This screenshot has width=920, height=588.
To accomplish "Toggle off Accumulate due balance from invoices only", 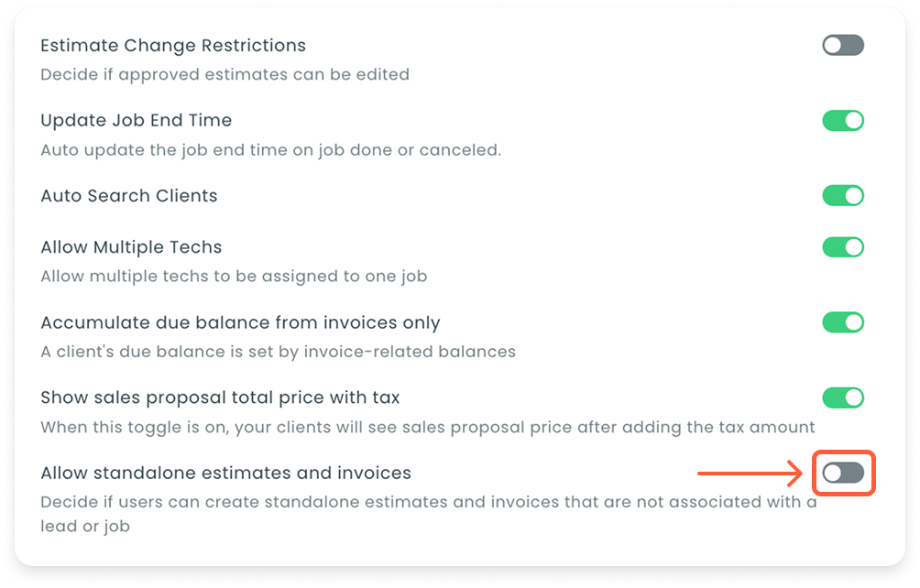I will [843, 322].
